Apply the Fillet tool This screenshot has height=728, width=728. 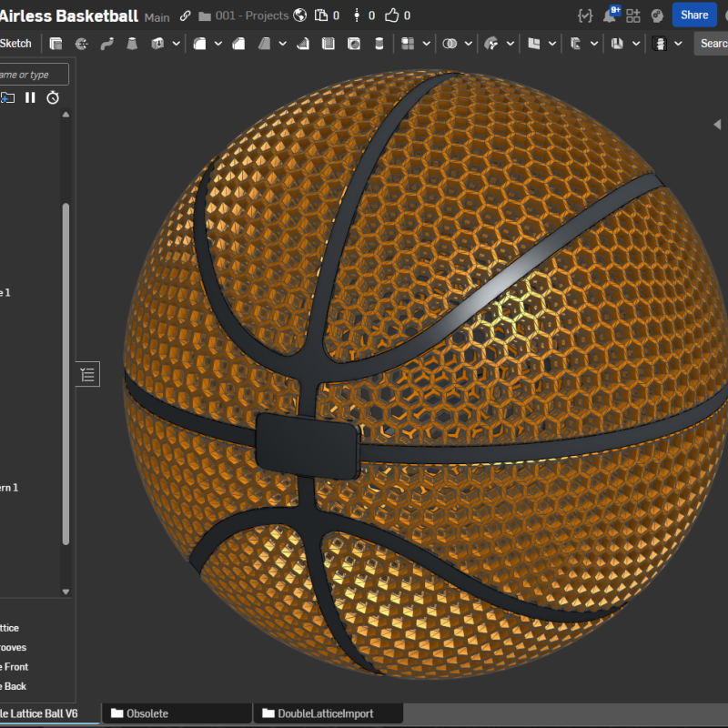click(198, 43)
